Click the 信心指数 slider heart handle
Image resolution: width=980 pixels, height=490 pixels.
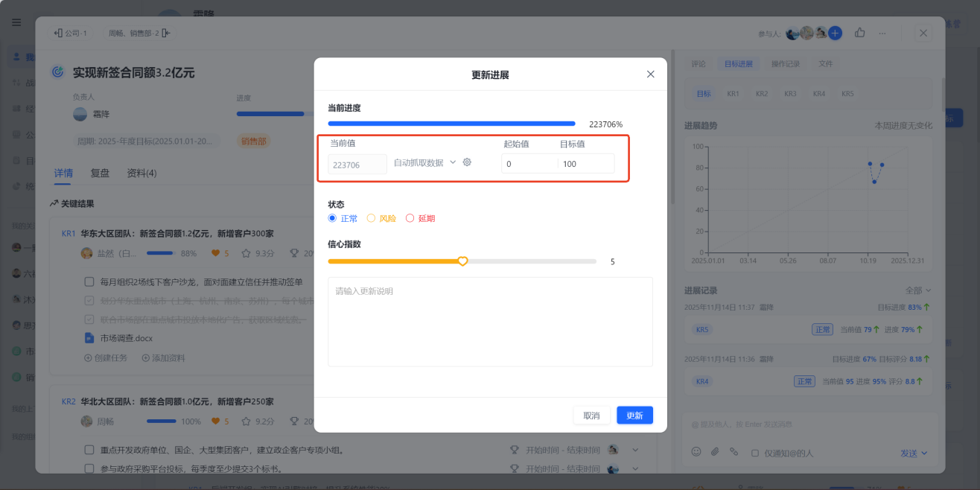[462, 261]
